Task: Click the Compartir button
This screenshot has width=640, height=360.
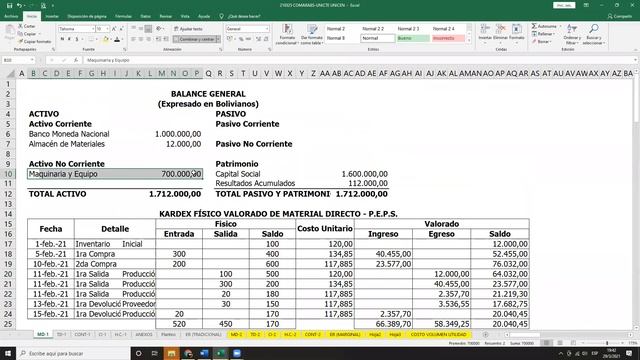Action: 620,16
